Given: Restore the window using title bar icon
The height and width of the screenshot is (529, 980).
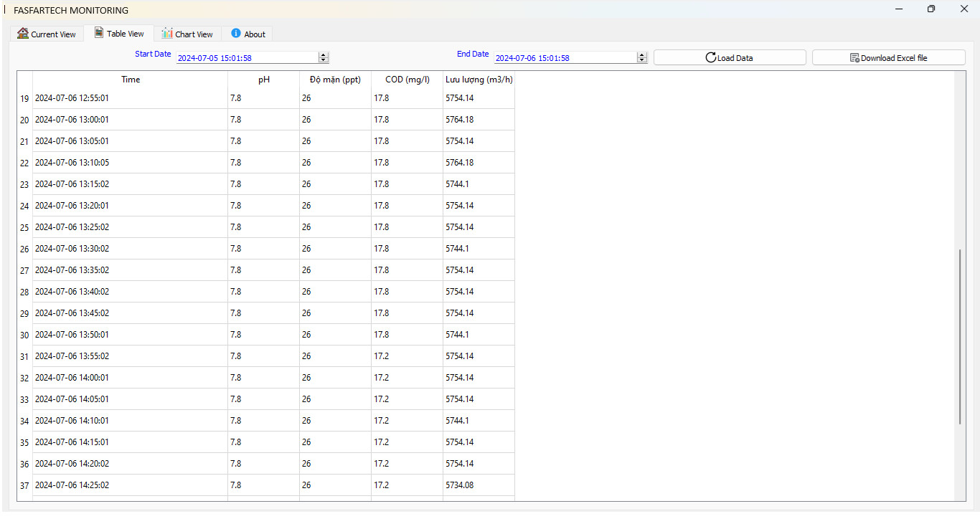Looking at the screenshot, I should [931, 9].
